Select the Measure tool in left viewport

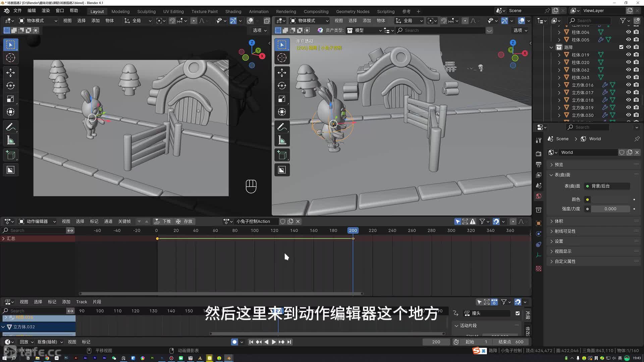pos(10,140)
